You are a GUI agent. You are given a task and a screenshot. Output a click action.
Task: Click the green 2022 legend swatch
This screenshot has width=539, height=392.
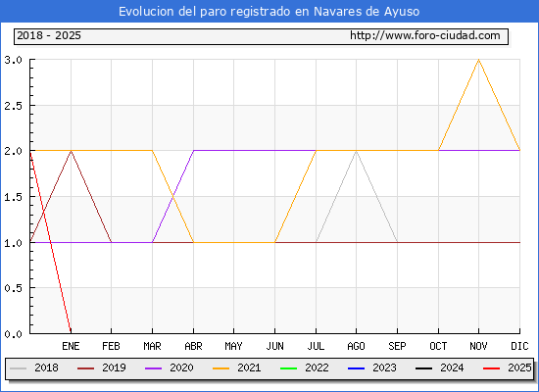pyautogui.click(x=289, y=368)
